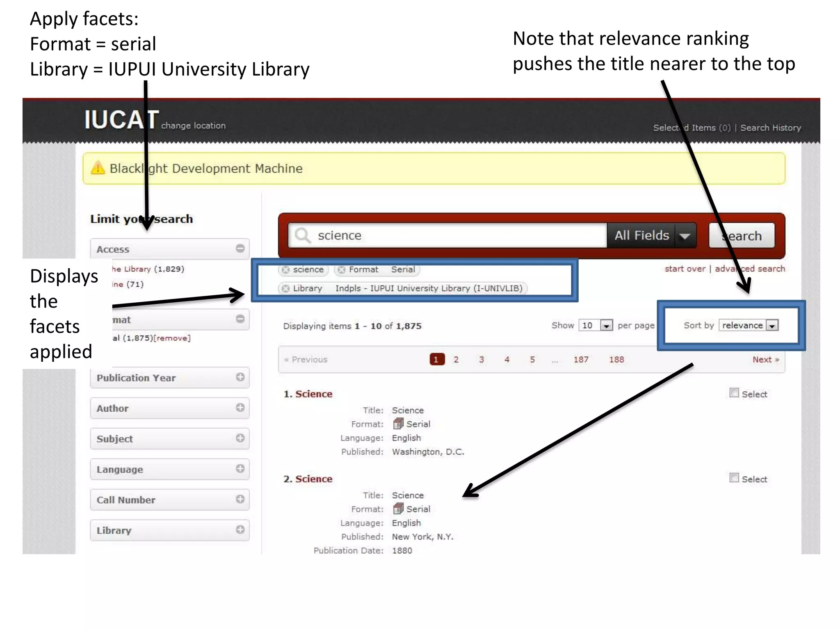Open the items per page dropdown
Viewport: 840px width, 630px height.
596,325
